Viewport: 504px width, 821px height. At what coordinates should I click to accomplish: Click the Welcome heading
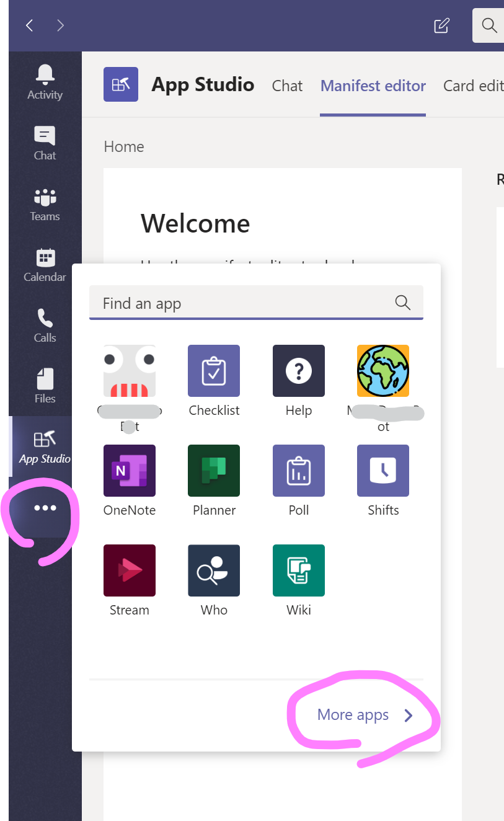point(195,223)
